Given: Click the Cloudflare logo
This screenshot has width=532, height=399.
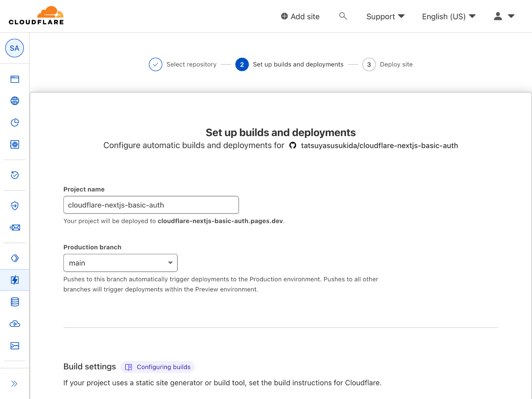Looking at the screenshot, I should coord(36,16).
